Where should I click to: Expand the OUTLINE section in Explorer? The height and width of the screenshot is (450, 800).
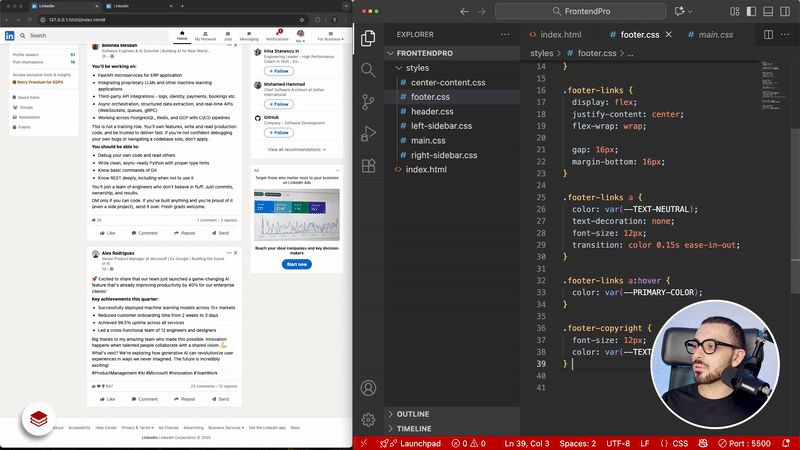(412, 414)
